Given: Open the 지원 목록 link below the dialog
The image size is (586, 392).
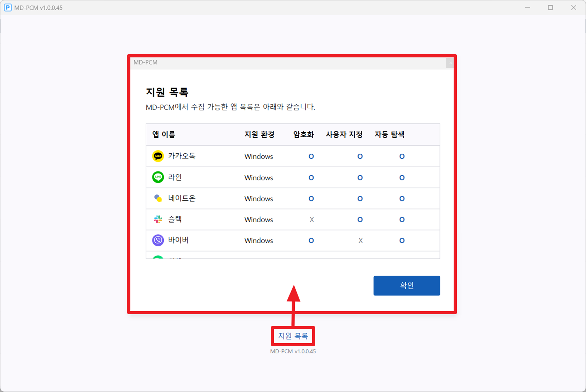Looking at the screenshot, I should (293, 336).
